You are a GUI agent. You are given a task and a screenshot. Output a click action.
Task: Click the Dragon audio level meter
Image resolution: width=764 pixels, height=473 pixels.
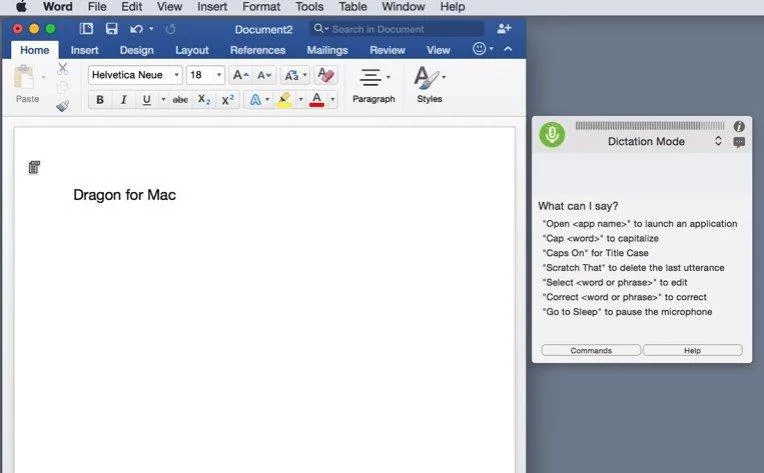point(649,126)
